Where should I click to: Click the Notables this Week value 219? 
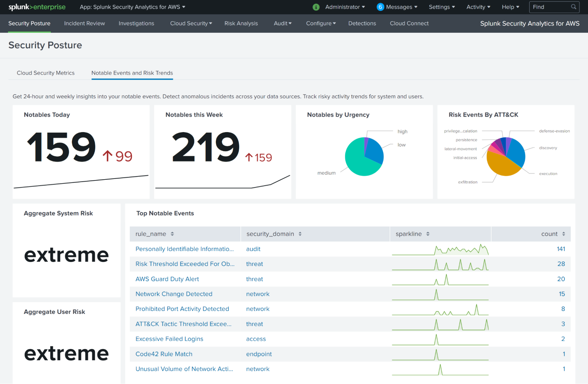(205, 147)
